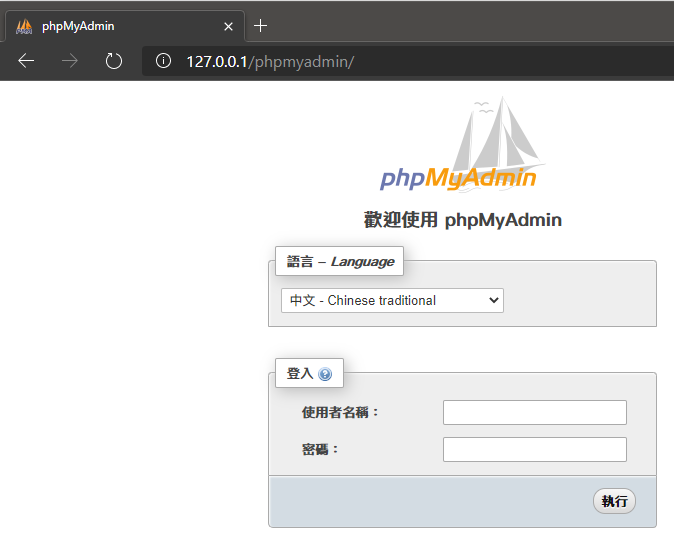Close the phpMyAdmin tab
Screen dimensions: 674x545
coord(229,26)
